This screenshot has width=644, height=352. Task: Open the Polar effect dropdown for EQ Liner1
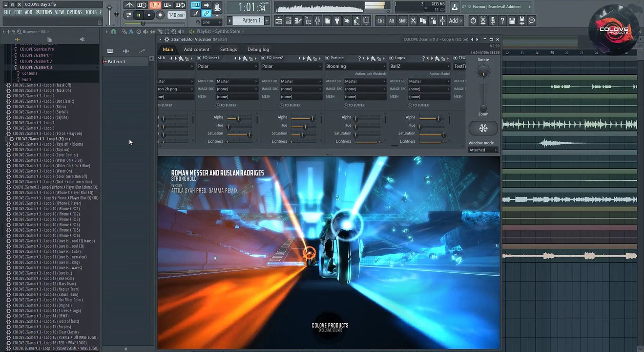click(227, 66)
